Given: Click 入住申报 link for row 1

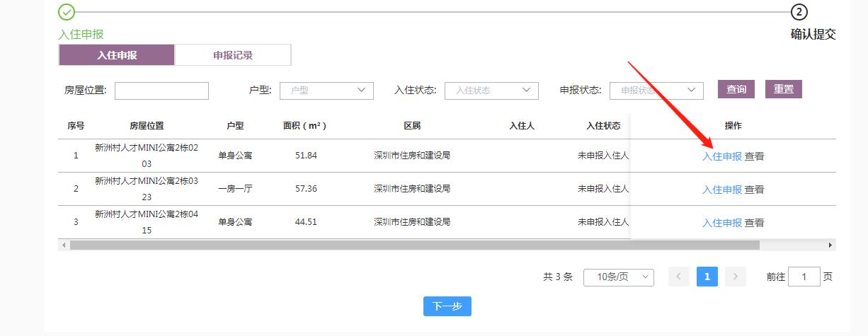Looking at the screenshot, I should [721, 156].
